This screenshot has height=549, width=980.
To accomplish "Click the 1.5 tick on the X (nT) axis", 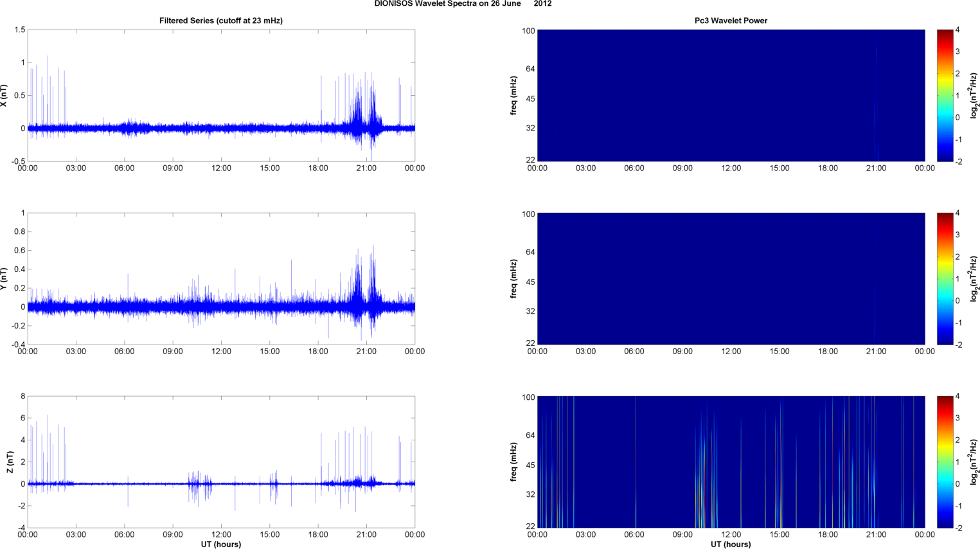I will (19, 30).
